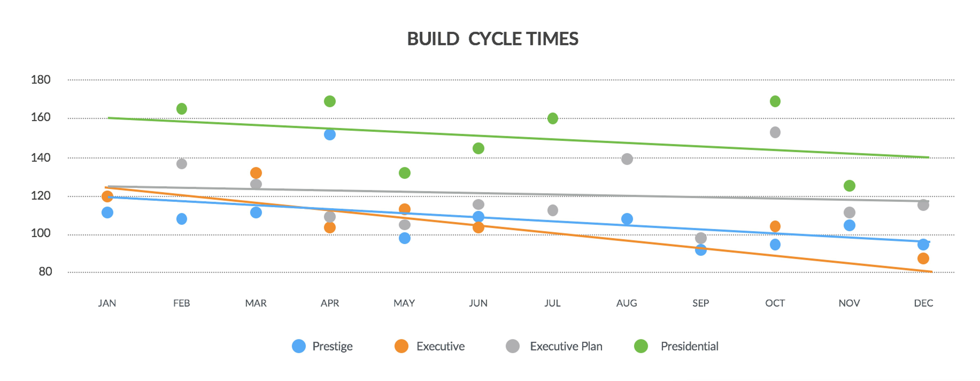Click the SEP month axis label

(701, 303)
